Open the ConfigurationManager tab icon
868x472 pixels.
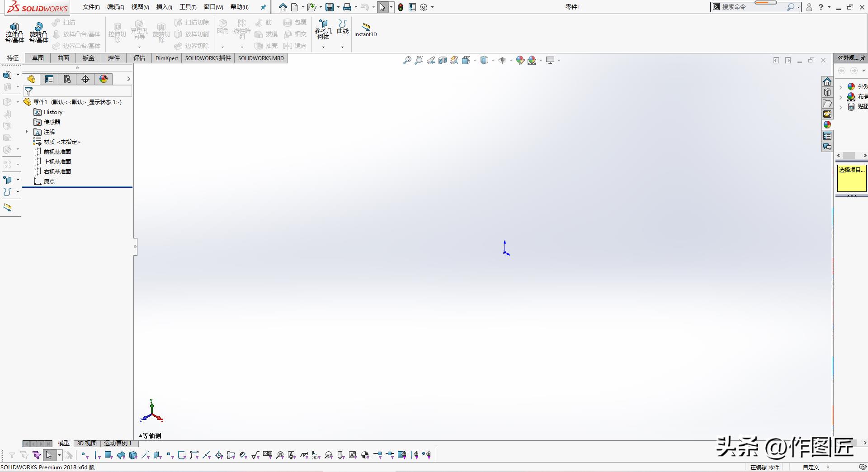67,79
